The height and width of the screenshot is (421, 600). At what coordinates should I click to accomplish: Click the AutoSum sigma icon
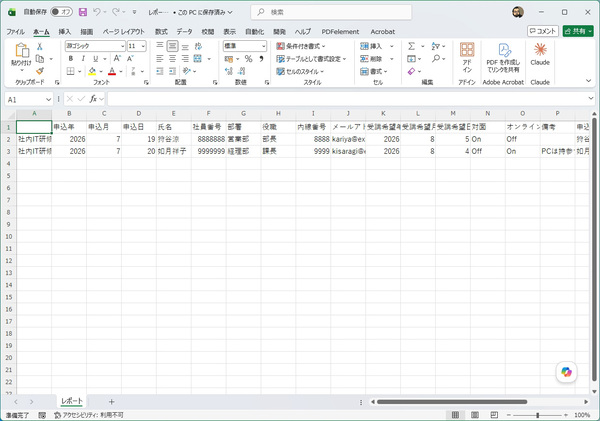point(411,46)
